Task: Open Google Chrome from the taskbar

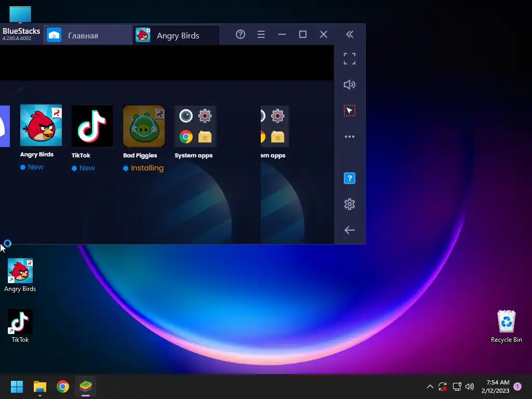Action: point(63,387)
